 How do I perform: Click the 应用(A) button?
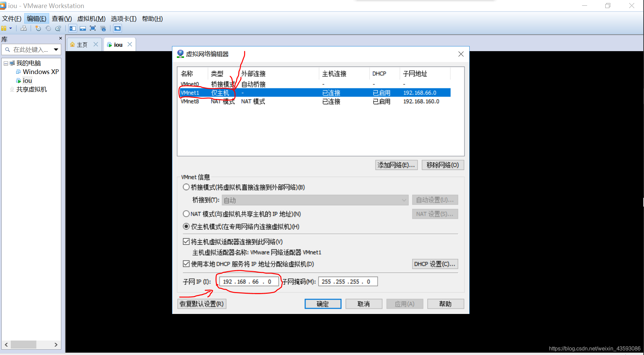point(405,304)
